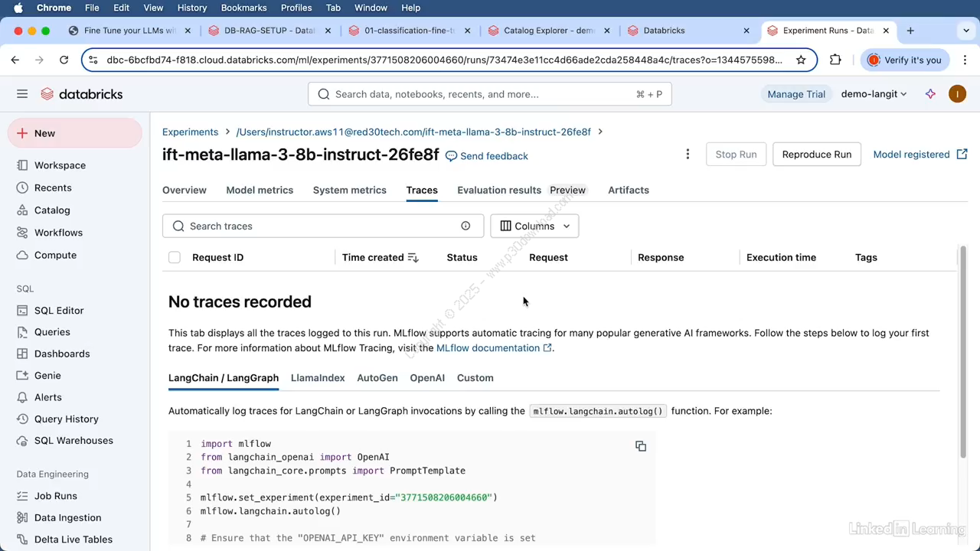Go back with the browser back arrow

tap(15, 60)
